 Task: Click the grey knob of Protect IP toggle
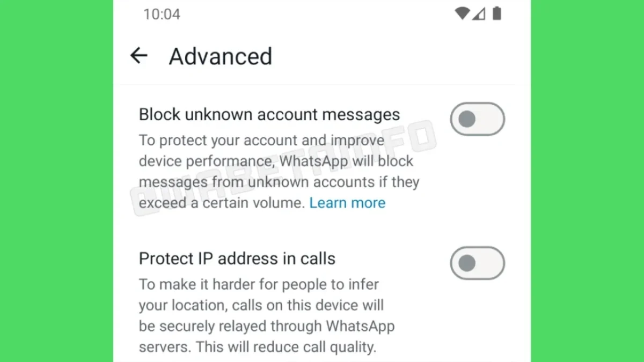tap(467, 263)
